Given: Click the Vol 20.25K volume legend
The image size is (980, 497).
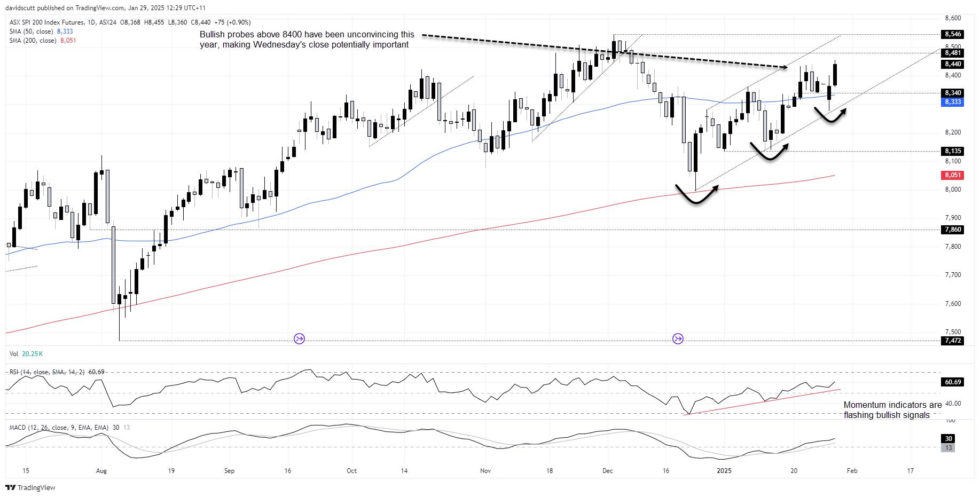Looking at the screenshot, I should tap(26, 354).
